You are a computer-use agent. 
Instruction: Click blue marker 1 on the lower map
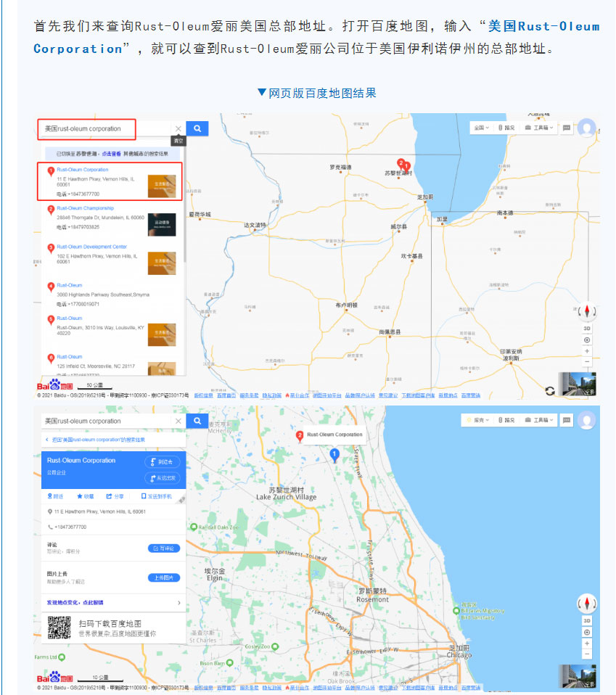coord(334,455)
